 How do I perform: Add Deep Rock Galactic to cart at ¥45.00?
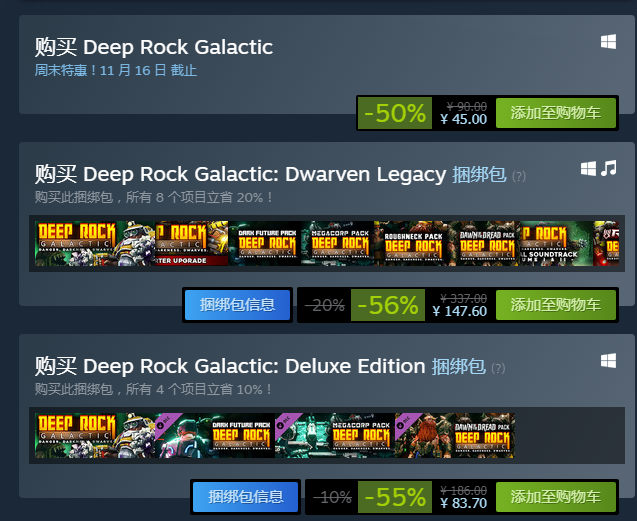coord(555,113)
